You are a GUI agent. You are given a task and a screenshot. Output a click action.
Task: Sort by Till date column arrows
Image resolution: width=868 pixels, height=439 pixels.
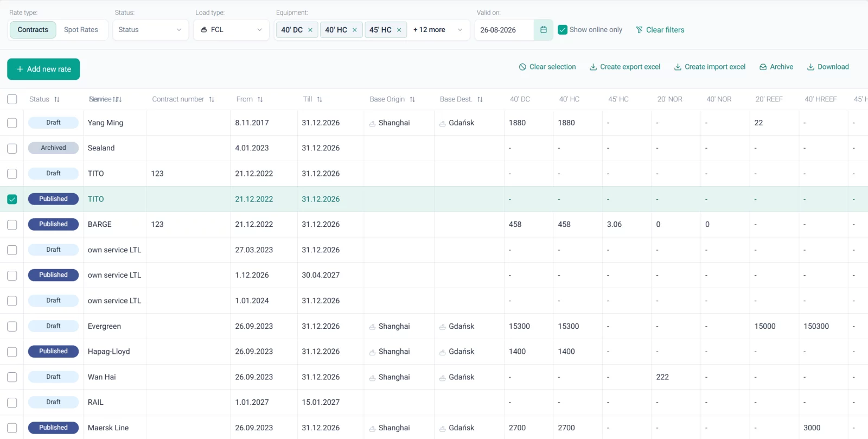coord(320,99)
